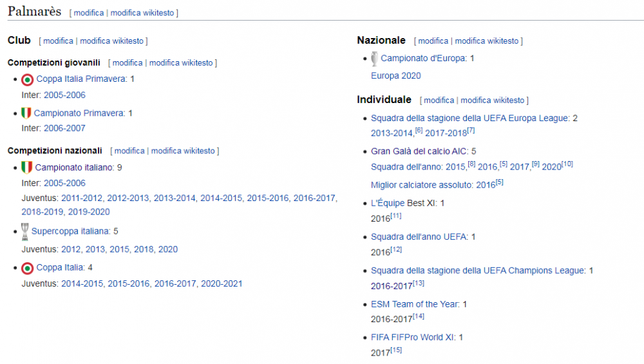Open 2014-2015 link under Campionato italiano

pos(222,198)
